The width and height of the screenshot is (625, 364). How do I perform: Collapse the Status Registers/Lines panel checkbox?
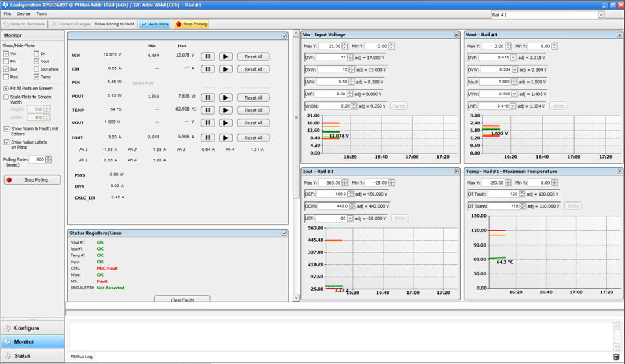click(x=284, y=233)
